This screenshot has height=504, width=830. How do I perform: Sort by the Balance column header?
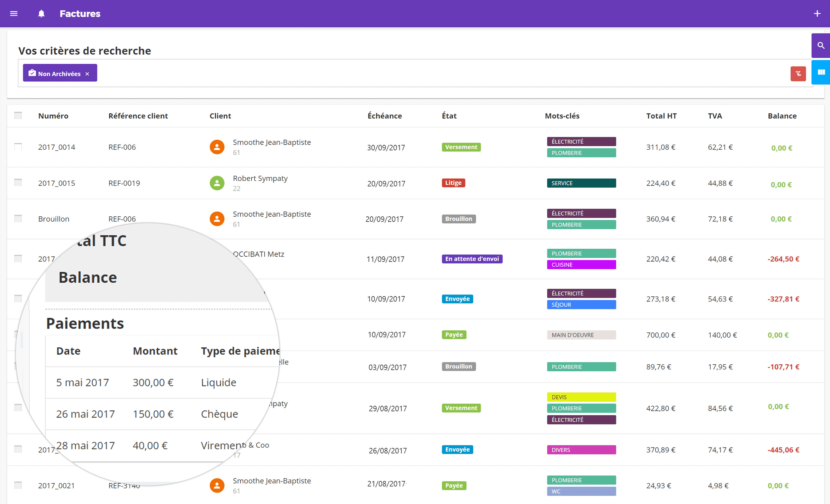[x=782, y=116]
